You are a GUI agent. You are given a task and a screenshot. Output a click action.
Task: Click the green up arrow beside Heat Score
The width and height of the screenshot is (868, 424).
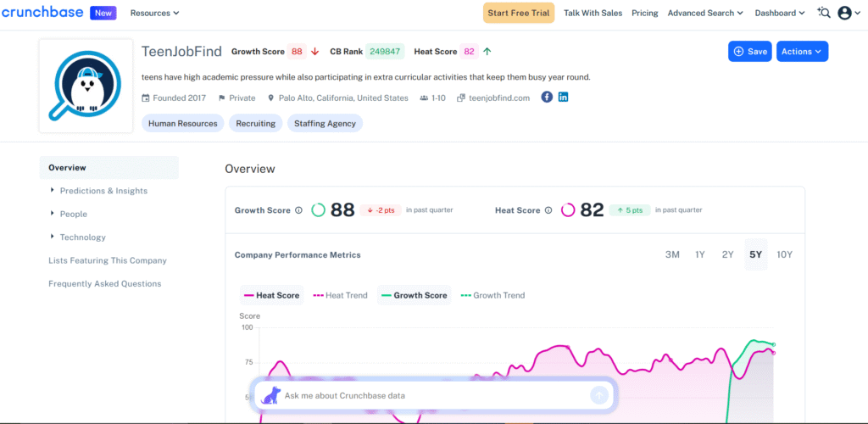[x=487, y=52]
